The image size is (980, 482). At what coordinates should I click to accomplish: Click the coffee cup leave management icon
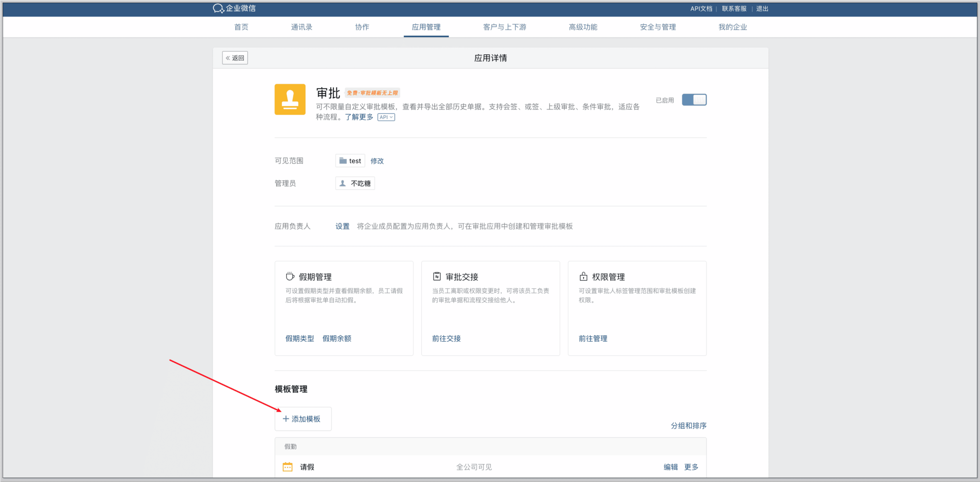(290, 276)
